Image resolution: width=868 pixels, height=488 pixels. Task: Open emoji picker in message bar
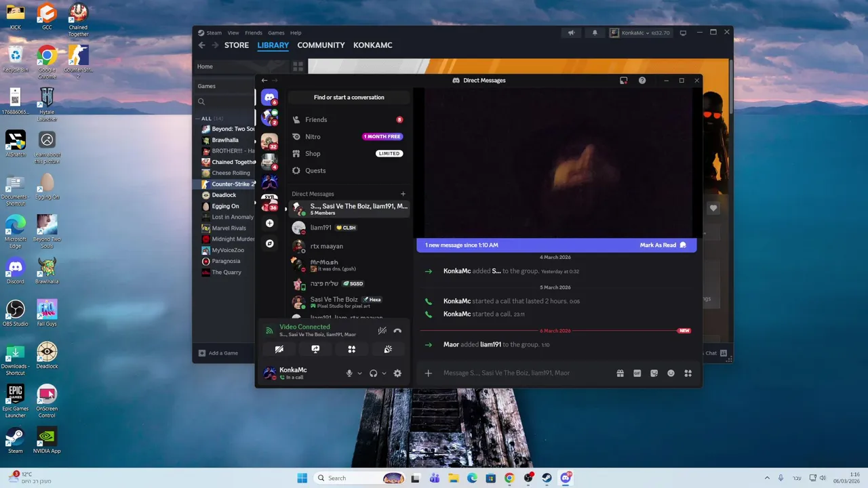[671, 373]
